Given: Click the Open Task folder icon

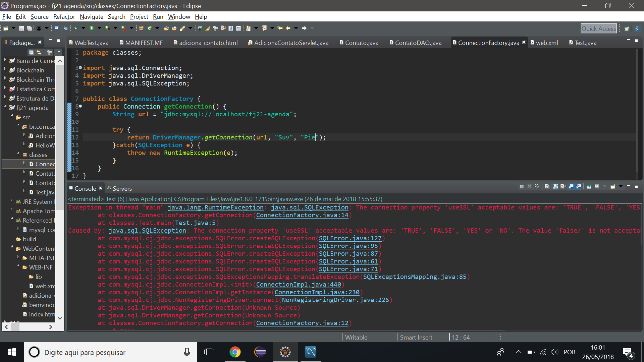Looking at the screenshot, I should click(x=174, y=28).
